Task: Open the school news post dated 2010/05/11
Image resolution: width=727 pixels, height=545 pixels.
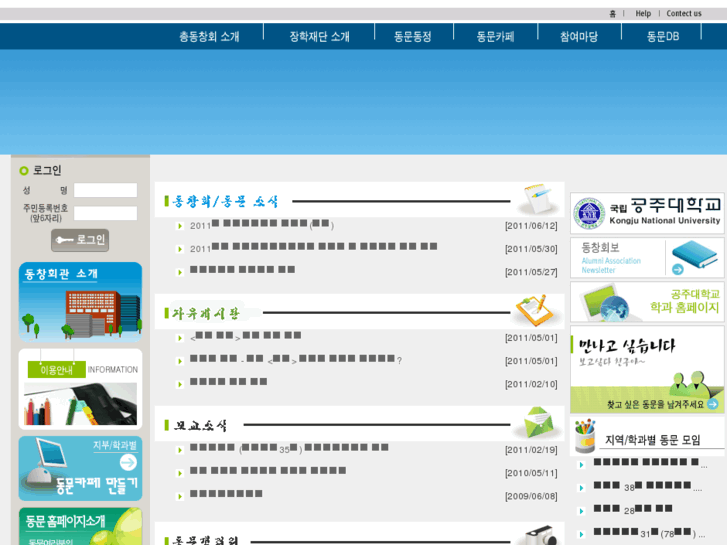Action: [268, 471]
